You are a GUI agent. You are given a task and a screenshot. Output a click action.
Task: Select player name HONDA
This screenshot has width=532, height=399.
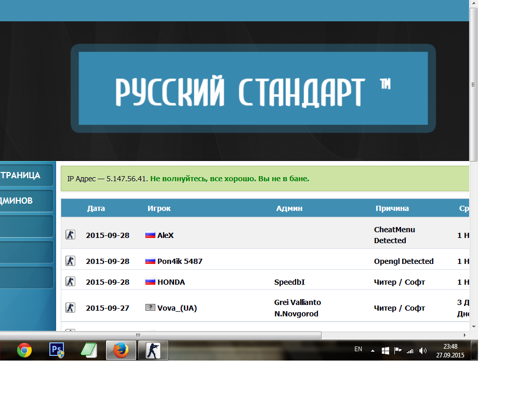point(171,282)
